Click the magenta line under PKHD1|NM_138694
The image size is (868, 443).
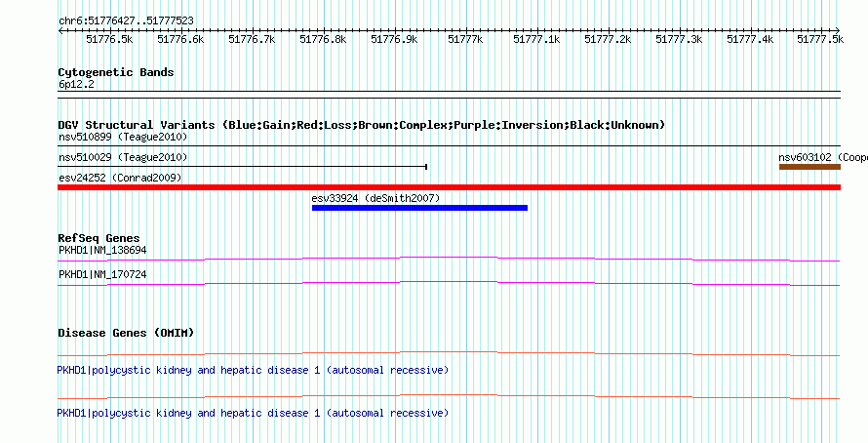point(449,259)
